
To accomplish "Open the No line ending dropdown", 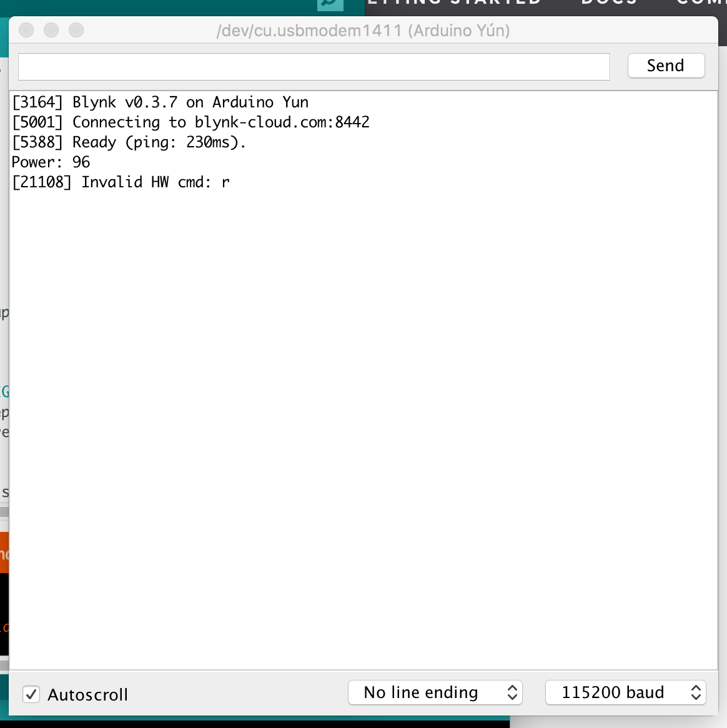I will tap(435, 692).
